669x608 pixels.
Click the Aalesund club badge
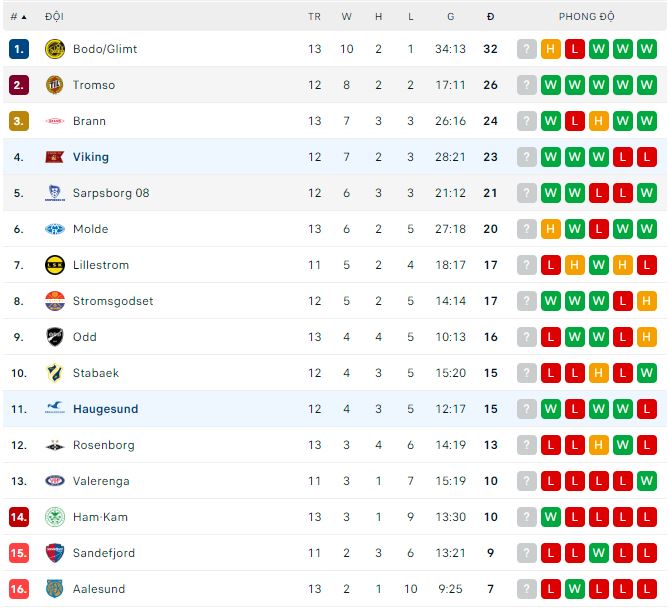tap(54, 589)
